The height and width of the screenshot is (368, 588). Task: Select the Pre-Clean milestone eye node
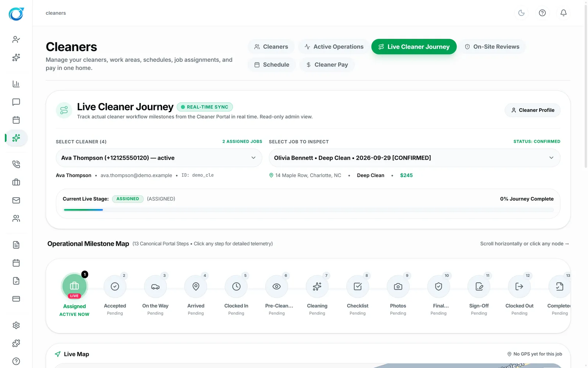[277, 286]
